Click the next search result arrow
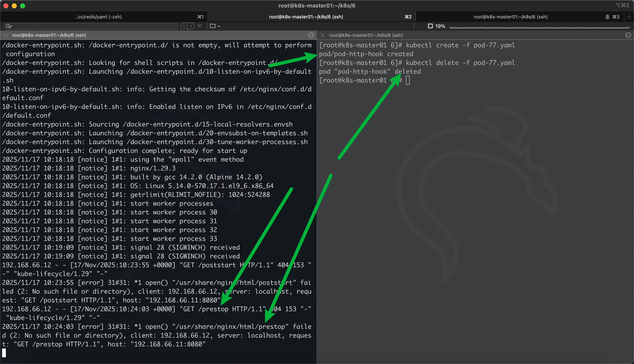Viewport: 634px width, 364px height. [x=191, y=26]
